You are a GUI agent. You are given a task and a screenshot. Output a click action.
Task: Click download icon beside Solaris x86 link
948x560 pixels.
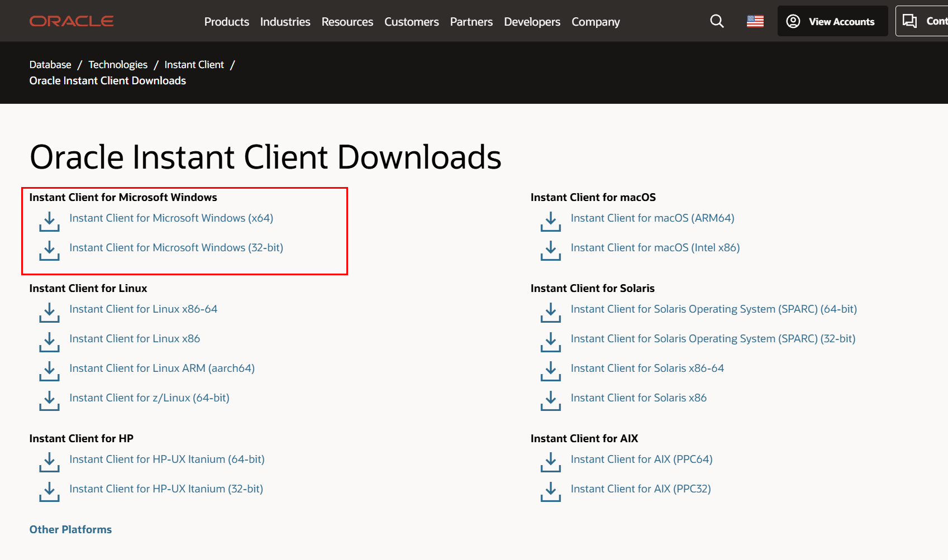point(551,401)
